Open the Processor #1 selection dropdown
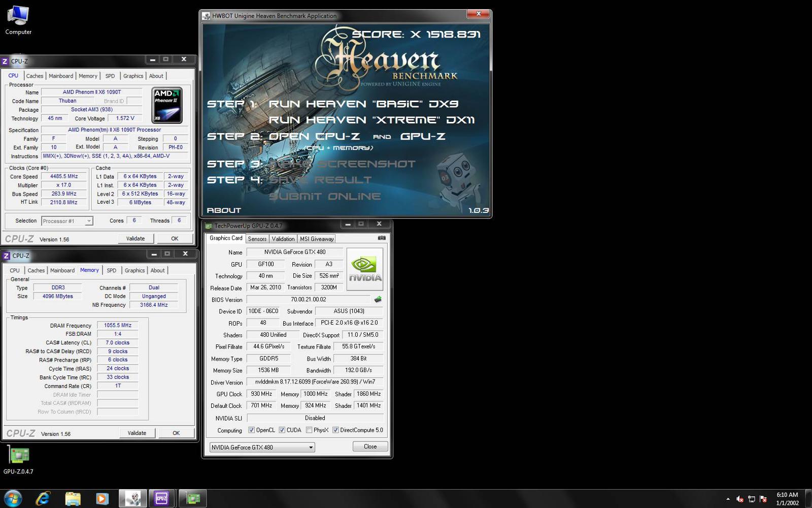 (67, 221)
